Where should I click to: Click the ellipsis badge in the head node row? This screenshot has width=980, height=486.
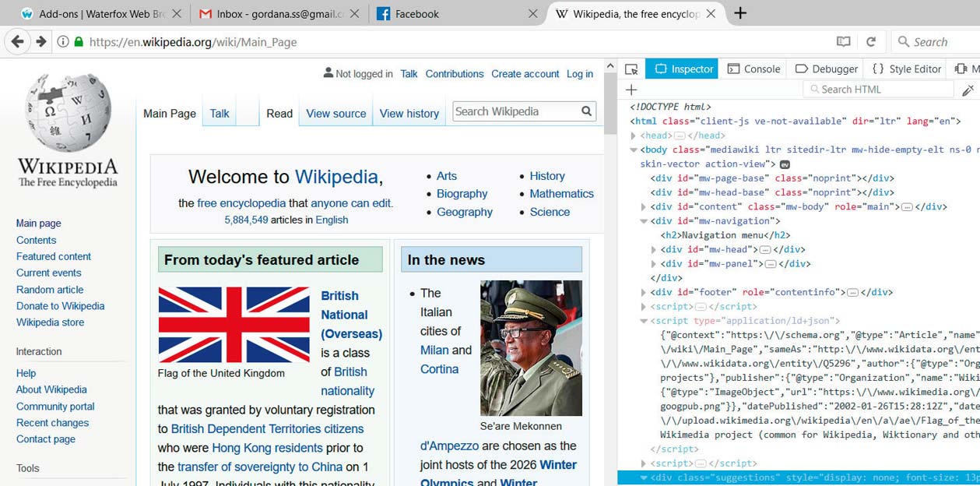click(x=680, y=136)
